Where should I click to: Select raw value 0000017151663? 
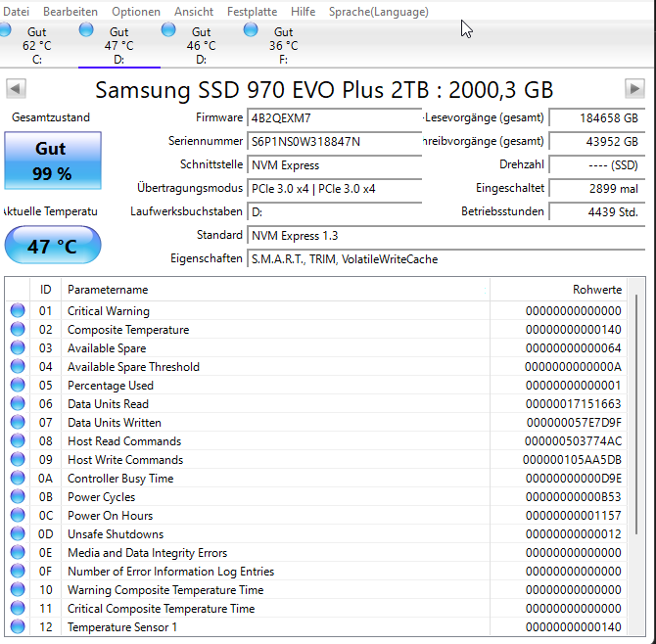(x=573, y=404)
